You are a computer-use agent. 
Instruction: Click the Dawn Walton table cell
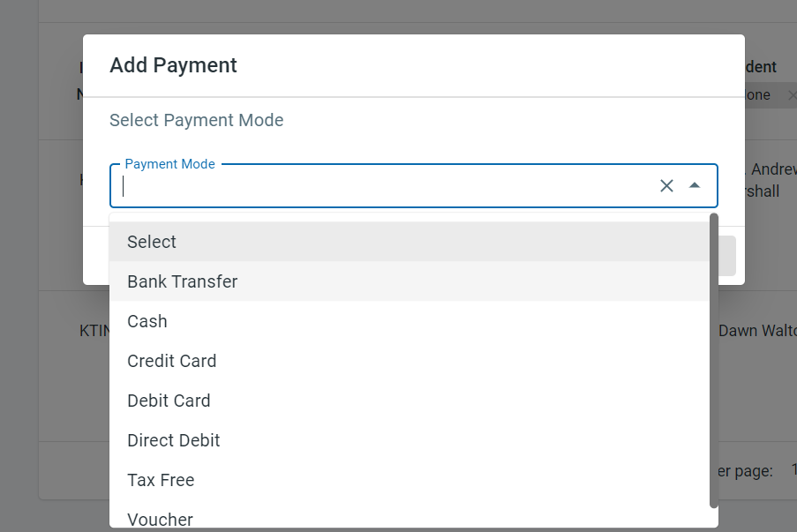point(757,331)
